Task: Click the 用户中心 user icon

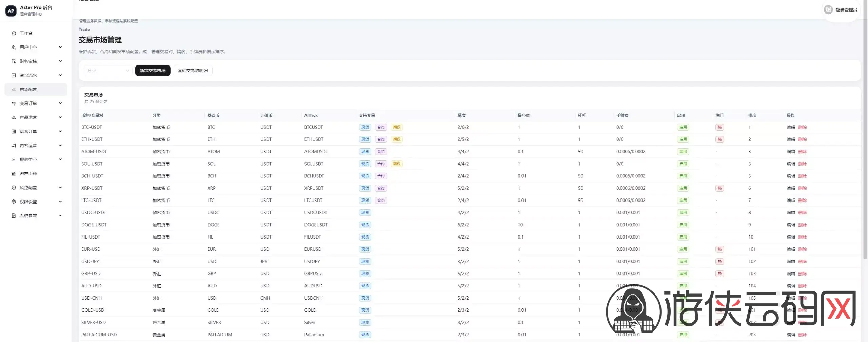Action: [x=14, y=47]
